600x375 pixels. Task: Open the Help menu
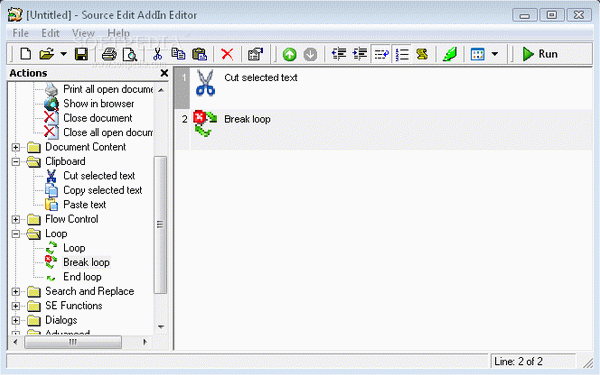click(x=118, y=33)
